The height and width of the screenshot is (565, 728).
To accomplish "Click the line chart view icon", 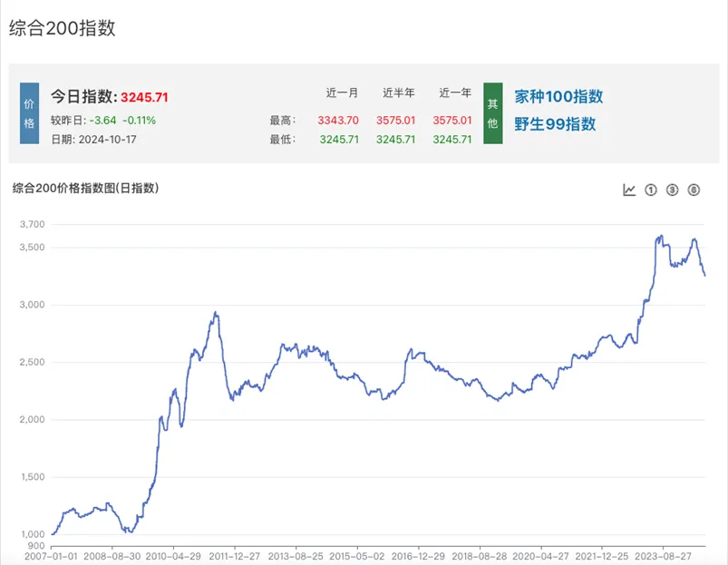I will point(629,190).
